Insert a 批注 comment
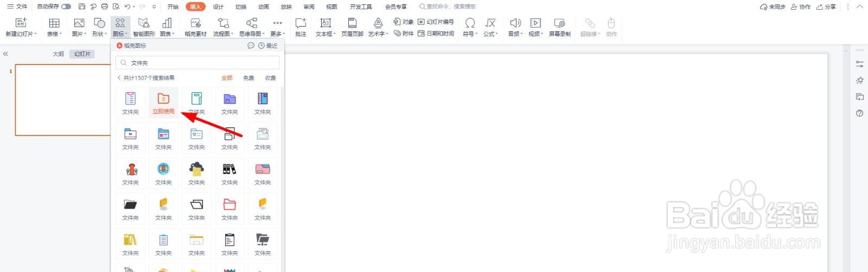The width and height of the screenshot is (868, 272). point(301,27)
